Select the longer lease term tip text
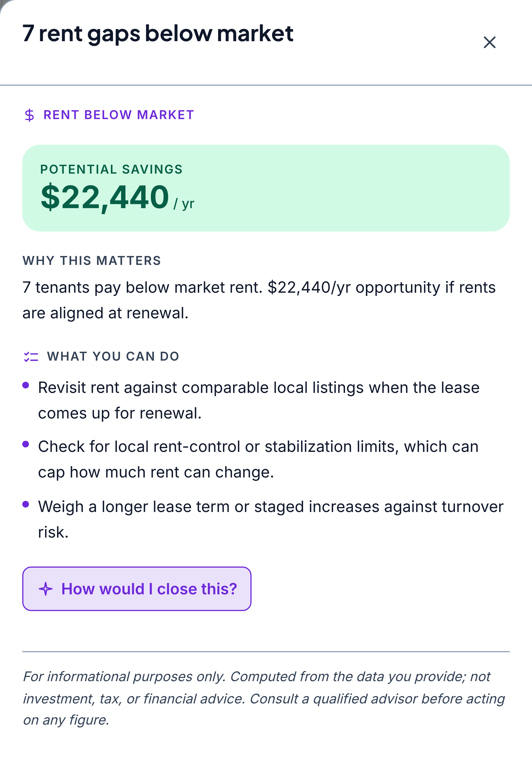This screenshot has width=532, height=778. pos(270,519)
